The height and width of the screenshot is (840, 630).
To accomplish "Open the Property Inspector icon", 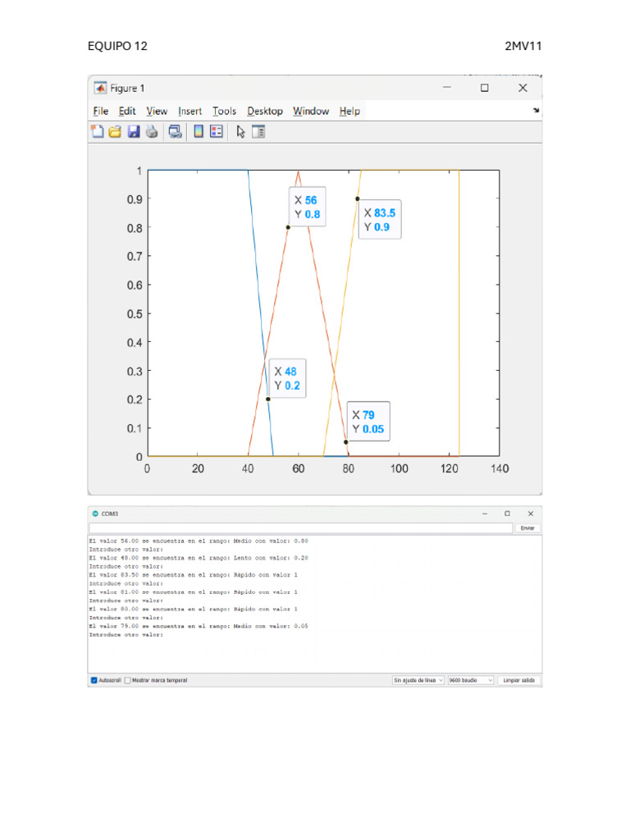I will 258,132.
